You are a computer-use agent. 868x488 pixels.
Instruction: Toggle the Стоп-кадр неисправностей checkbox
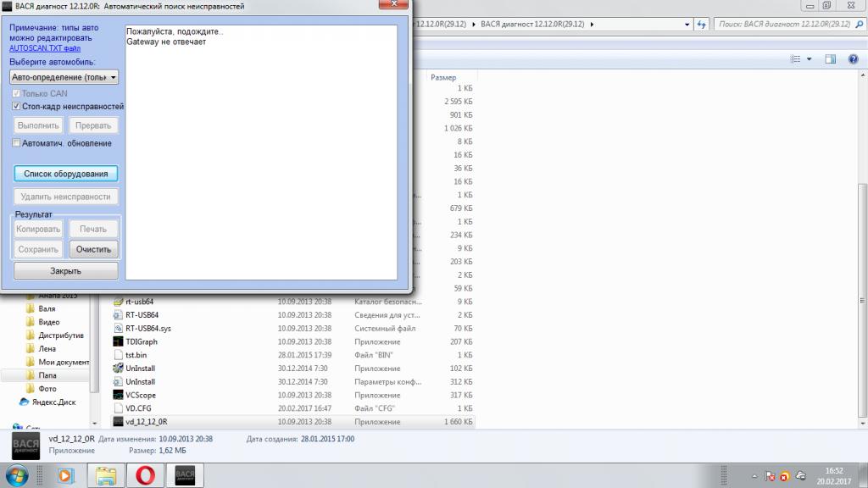click(16, 106)
